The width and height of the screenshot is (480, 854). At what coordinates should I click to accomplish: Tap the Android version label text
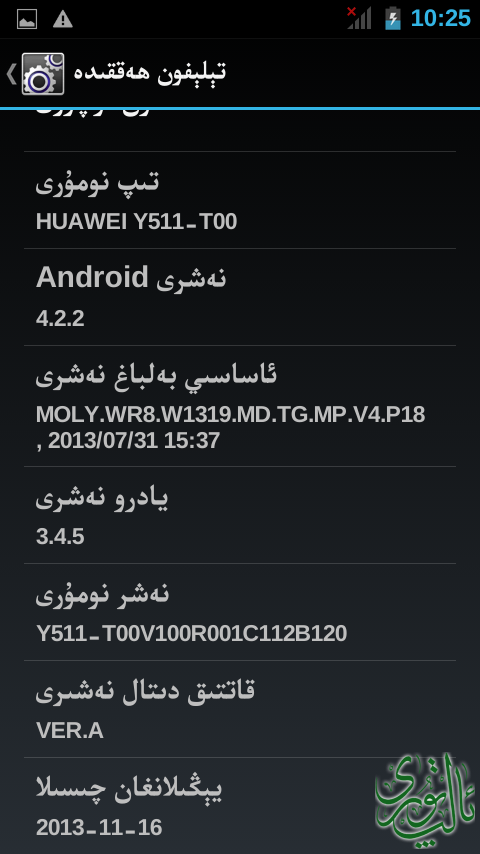(131, 278)
